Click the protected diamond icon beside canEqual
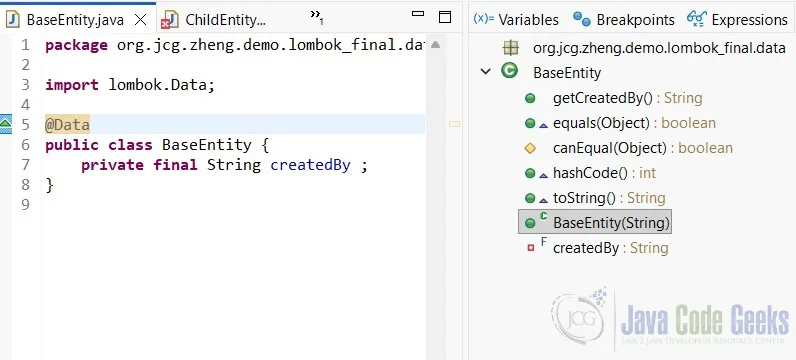 [x=530, y=148]
